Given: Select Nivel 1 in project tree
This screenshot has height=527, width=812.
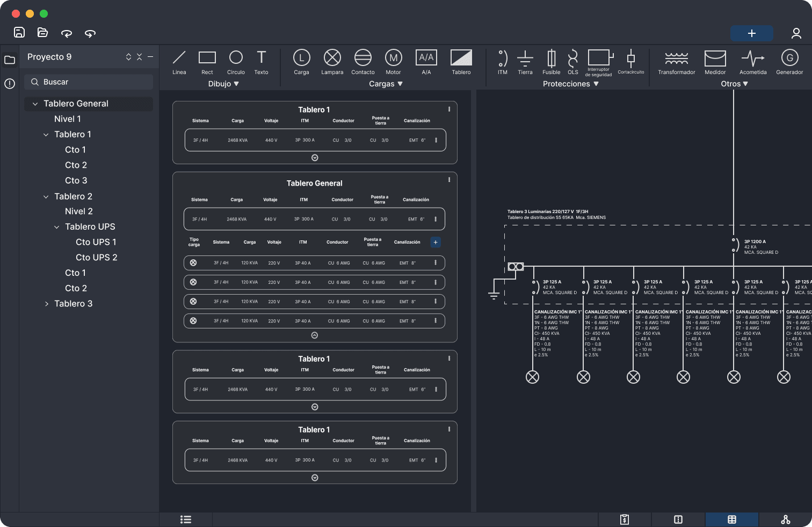Looking at the screenshot, I should (68, 119).
